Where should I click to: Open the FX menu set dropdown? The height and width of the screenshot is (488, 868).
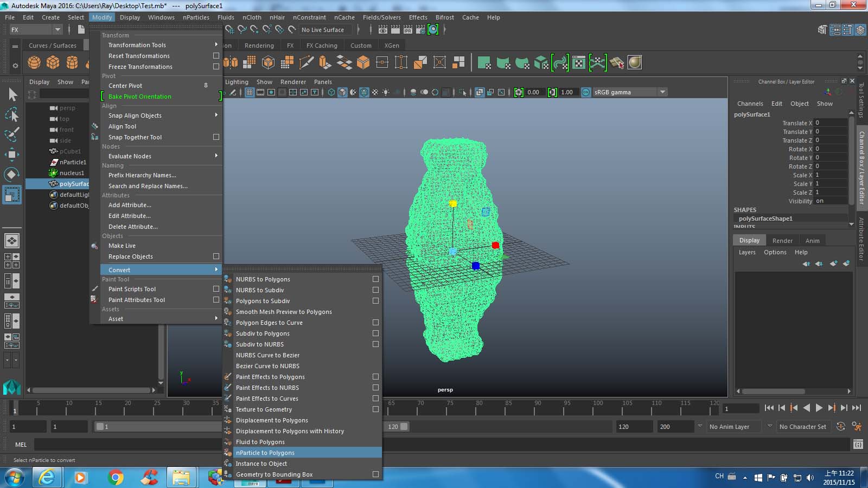35,30
